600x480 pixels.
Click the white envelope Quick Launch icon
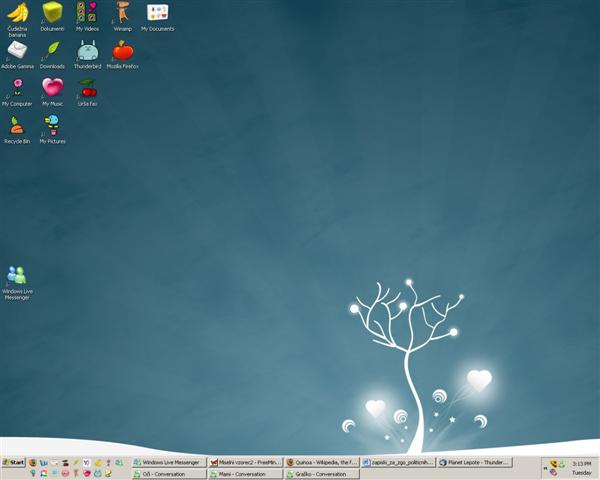(54, 463)
